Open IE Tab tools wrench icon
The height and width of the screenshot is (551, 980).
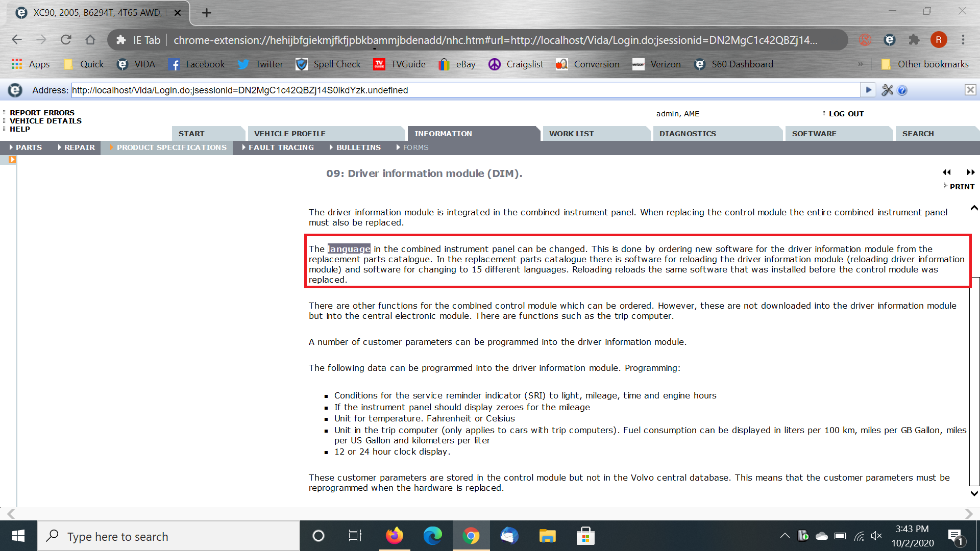[888, 90]
